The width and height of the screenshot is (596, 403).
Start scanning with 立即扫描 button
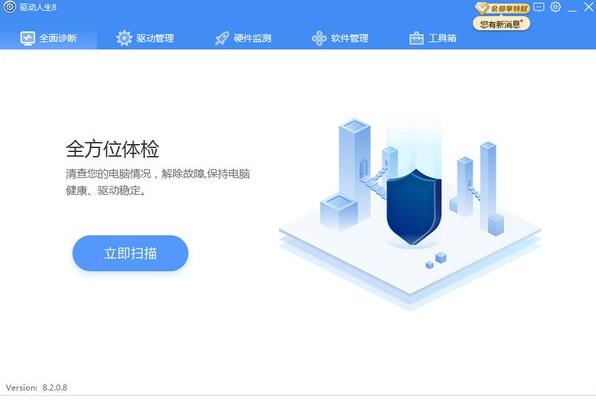coord(130,253)
